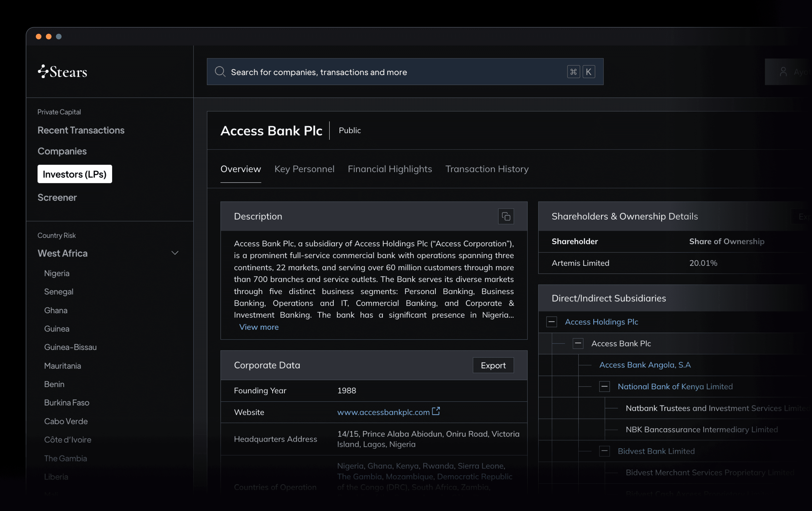Export the Corporate Data table
This screenshot has height=511, width=812.
point(493,365)
